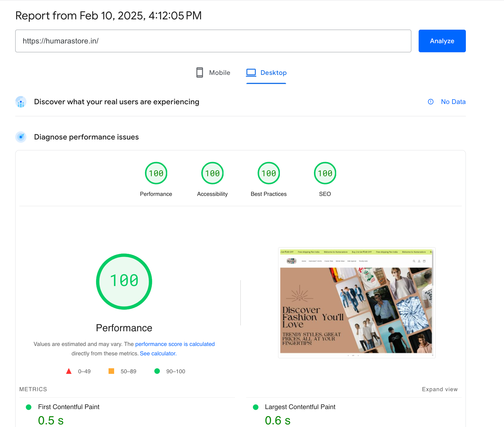
Task: Click Expand view for metrics
Action: pos(439,389)
